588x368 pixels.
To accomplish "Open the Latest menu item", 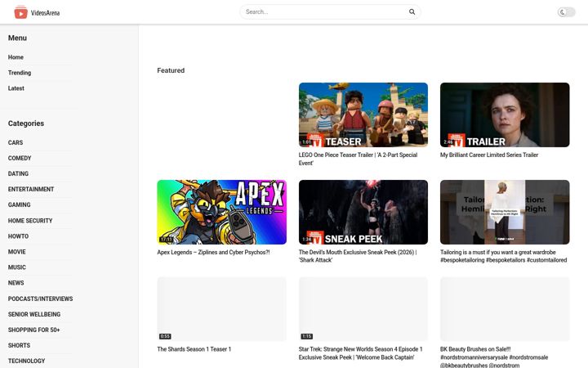I will (x=16, y=88).
